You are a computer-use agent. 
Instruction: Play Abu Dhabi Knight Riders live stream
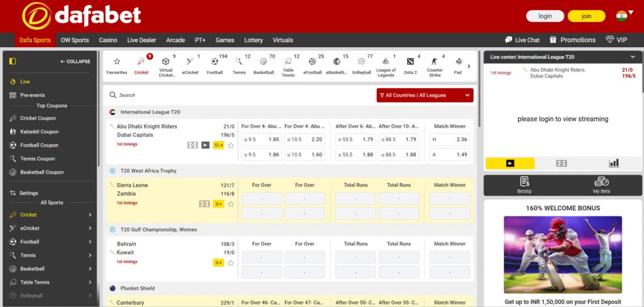[x=205, y=145]
